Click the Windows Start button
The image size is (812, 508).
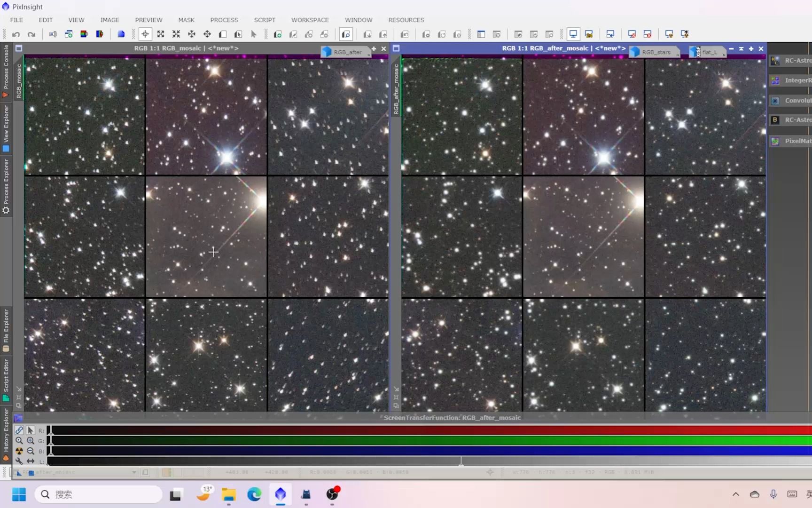point(19,494)
